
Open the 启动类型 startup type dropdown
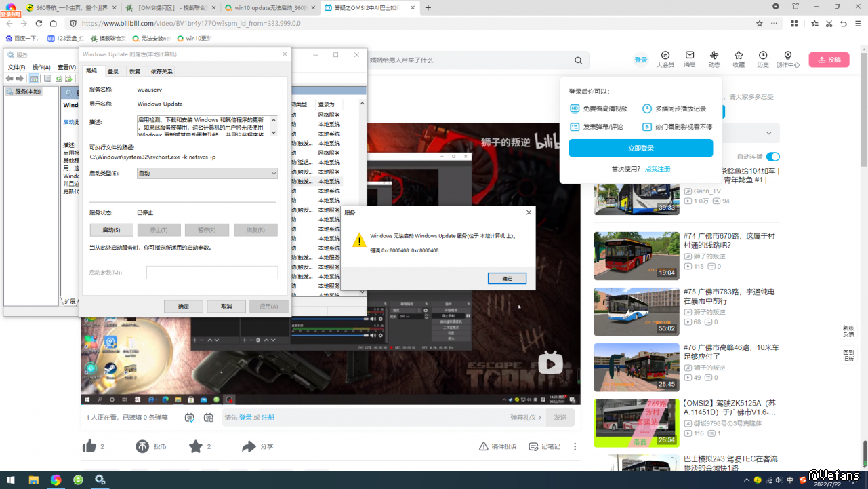tap(207, 174)
